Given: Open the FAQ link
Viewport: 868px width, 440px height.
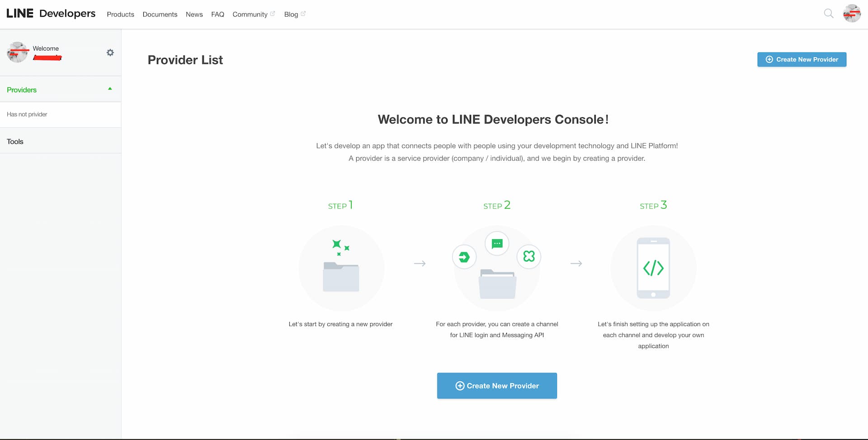Looking at the screenshot, I should coord(217,14).
